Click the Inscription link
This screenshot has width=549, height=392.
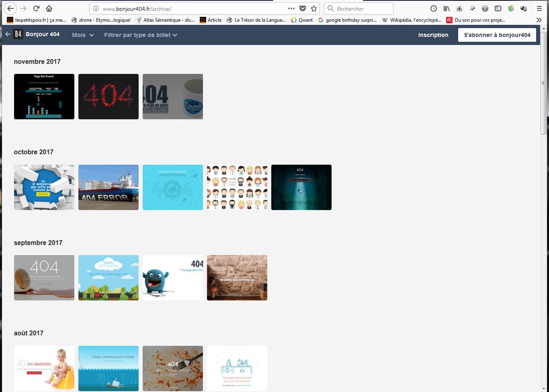(433, 35)
